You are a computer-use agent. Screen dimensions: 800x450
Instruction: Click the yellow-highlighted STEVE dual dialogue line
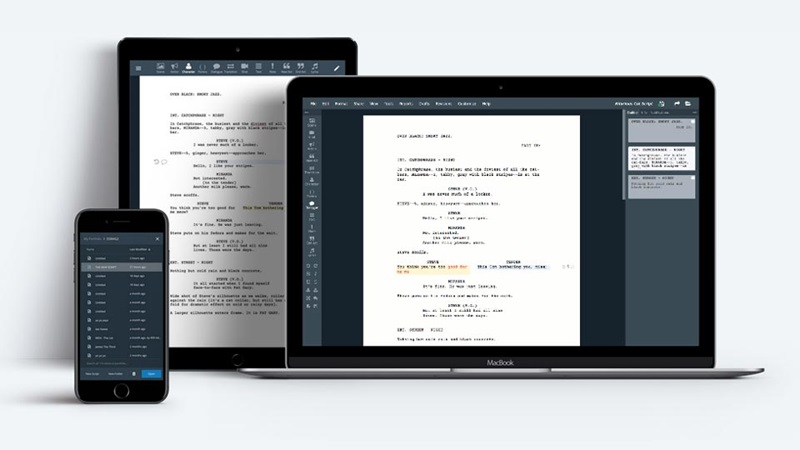pos(432,269)
